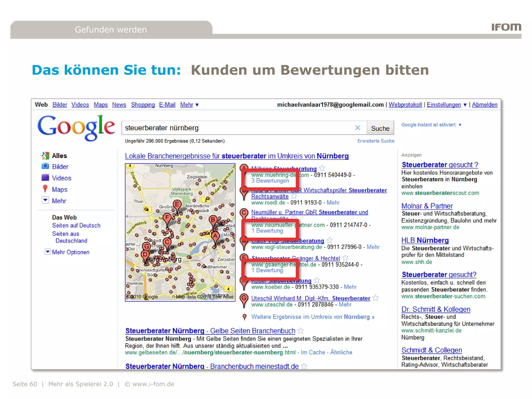Viewport: 532px width, 399px height.
Task: Clear search with the X icon
Action: coord(357,128)
